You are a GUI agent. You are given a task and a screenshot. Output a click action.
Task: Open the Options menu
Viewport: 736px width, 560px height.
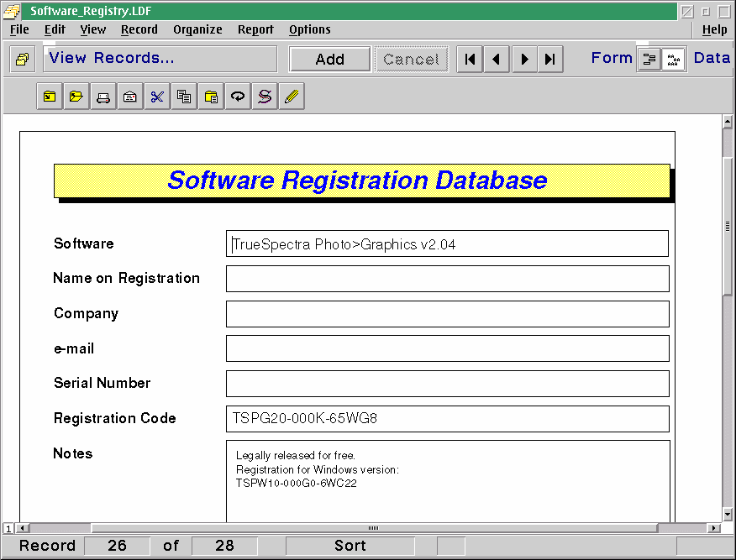tap(310, 29)
